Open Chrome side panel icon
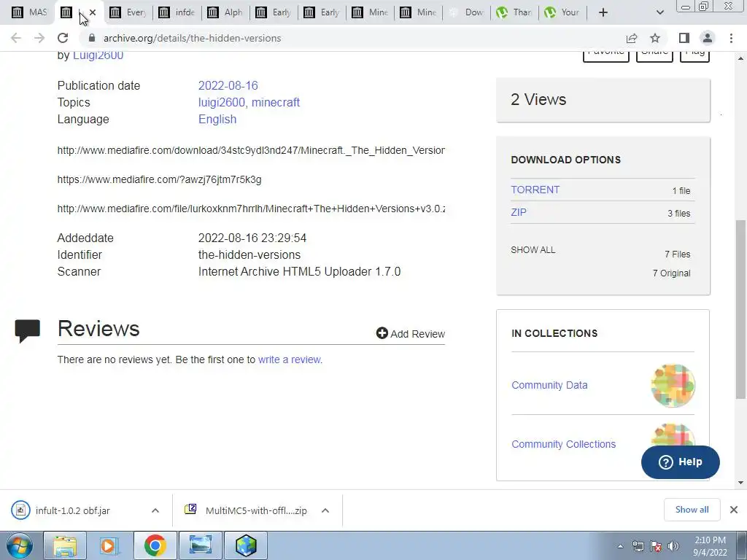Image resolution: width=747 pixels, height=560 pixels. coord(684,38)
